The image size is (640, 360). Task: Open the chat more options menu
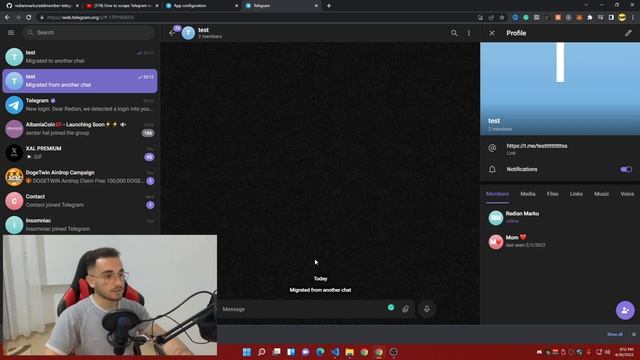pos(469,33)
